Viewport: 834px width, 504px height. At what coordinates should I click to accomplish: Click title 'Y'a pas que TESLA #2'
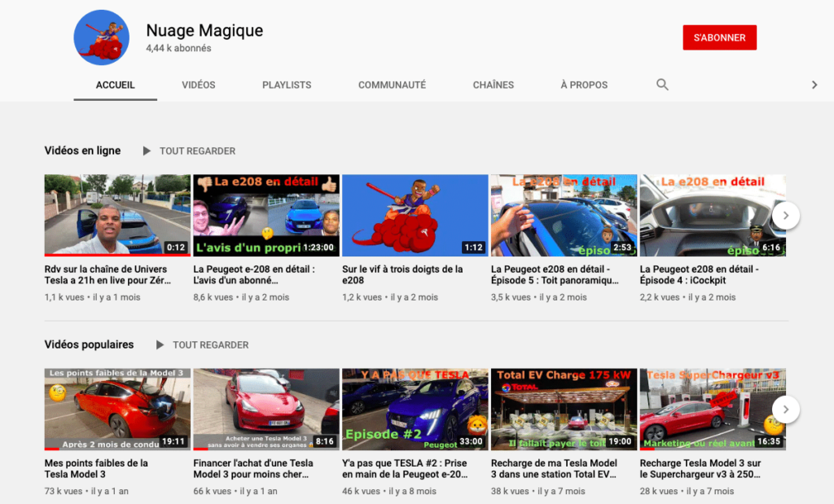(x=405, y=469)
